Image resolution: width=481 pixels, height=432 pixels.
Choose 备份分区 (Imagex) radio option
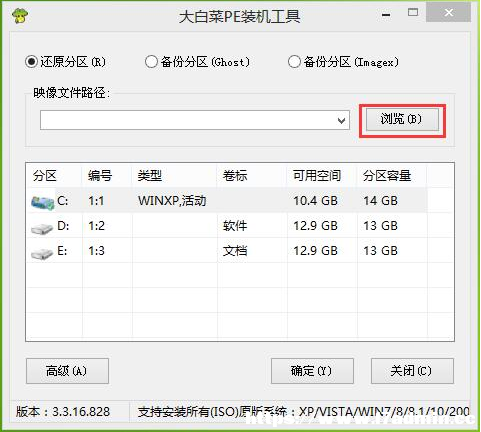[343, 62]
